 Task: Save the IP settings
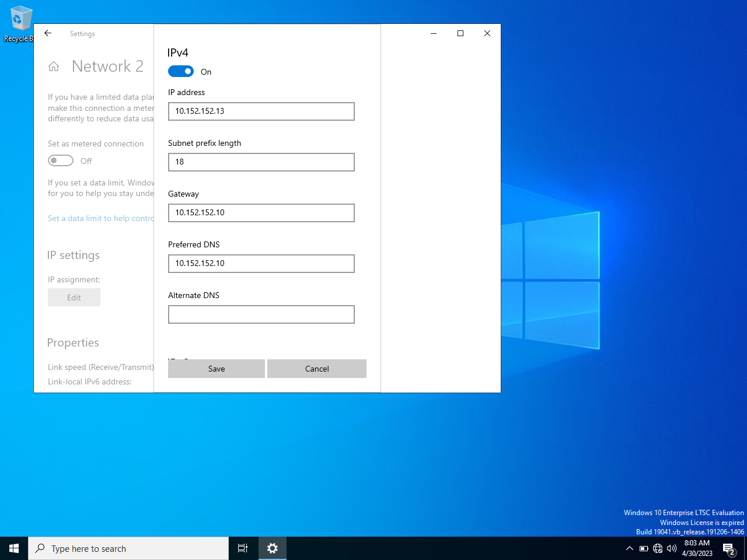217,369
